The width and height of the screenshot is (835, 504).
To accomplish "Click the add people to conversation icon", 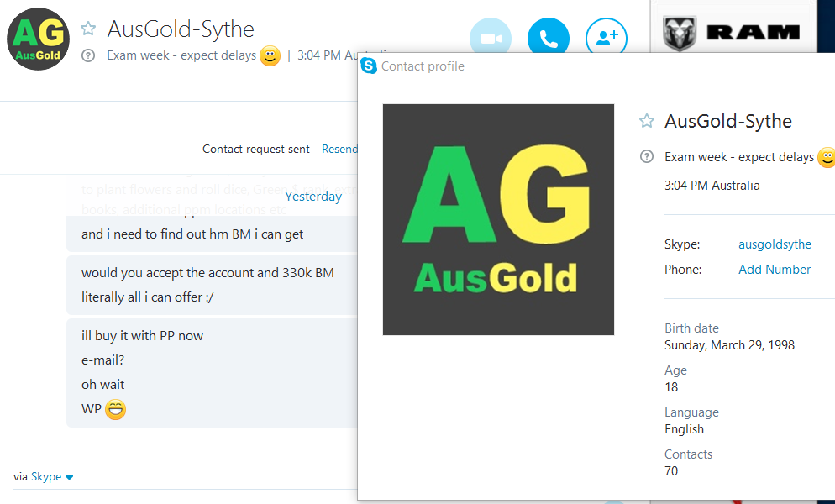I will coord(606,39).
